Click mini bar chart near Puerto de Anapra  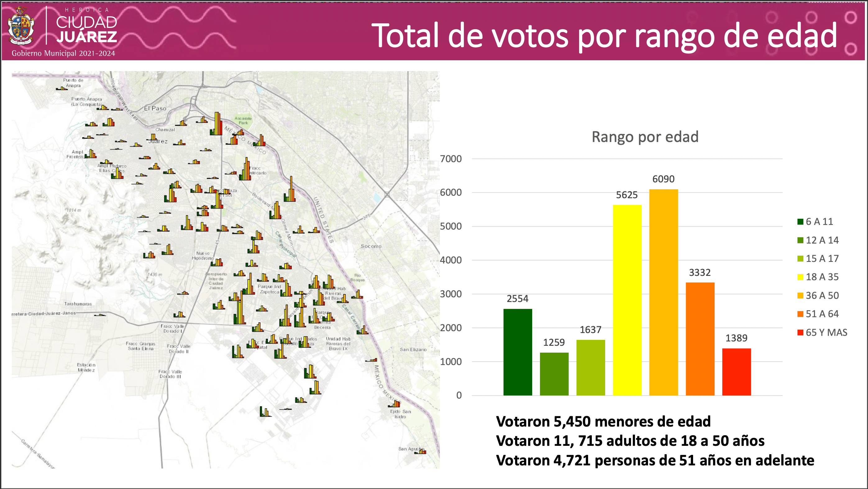(x=62, y=88)
